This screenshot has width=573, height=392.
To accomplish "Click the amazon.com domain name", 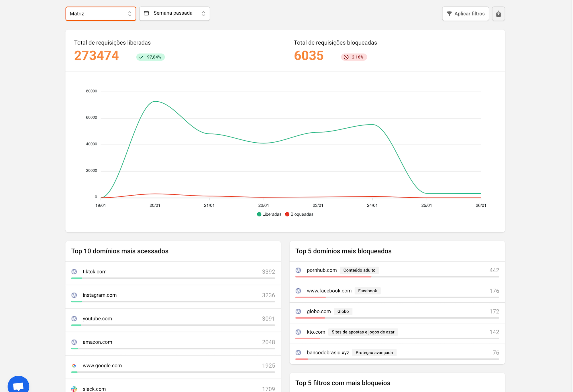I will click(x=97, y=342).
